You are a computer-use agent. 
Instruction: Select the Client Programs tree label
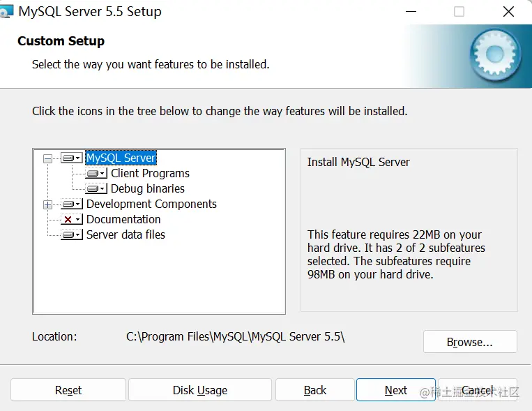click(x=150, y=173)
